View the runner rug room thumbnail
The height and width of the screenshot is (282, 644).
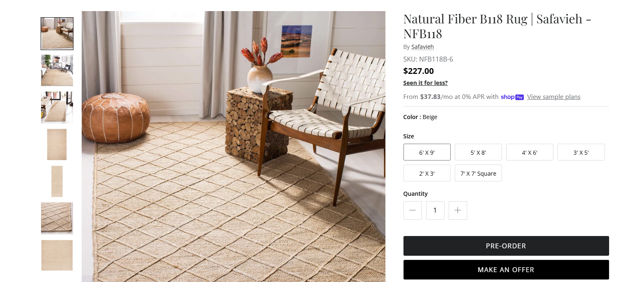[x=57, y=108]
